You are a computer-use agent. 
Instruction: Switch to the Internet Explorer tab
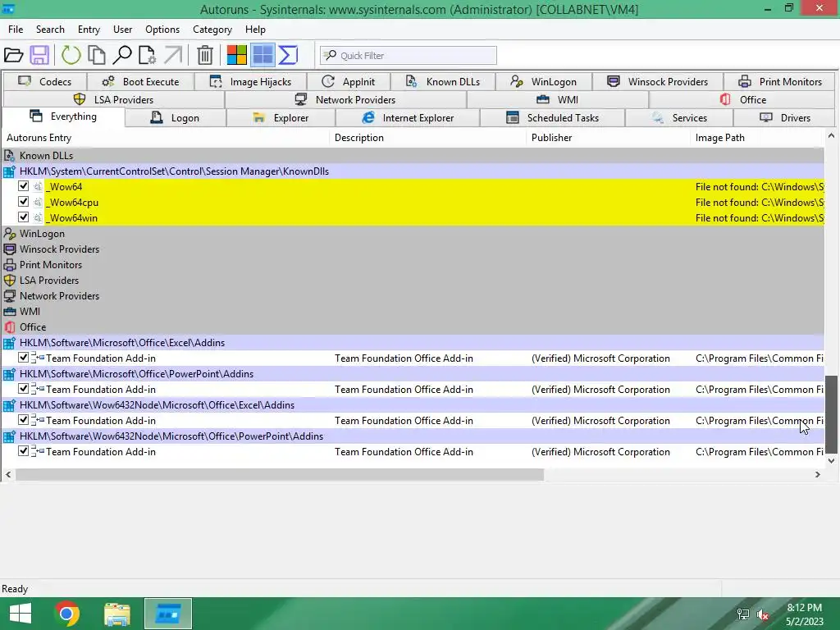pyautogui.click(x=408, y=118)
